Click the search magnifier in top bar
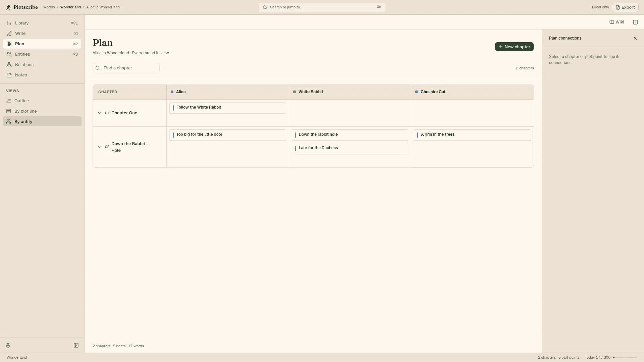This screenshot has width=644, height=362. [x=265, y=7]
